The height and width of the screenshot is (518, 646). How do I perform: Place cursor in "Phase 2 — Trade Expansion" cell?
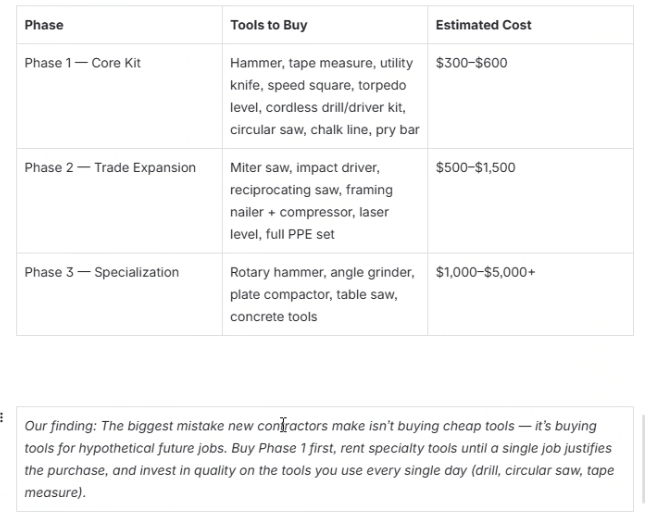(x=110, y=167)
